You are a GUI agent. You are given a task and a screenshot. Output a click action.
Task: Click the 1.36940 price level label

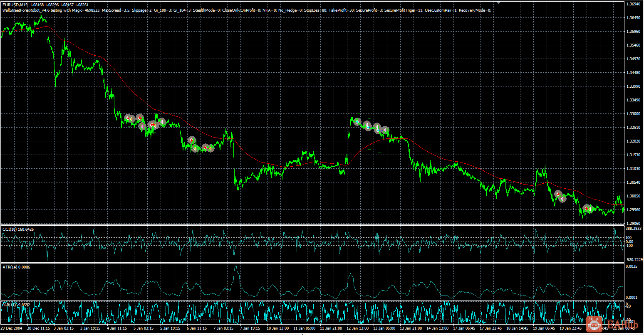pos(632,4)
